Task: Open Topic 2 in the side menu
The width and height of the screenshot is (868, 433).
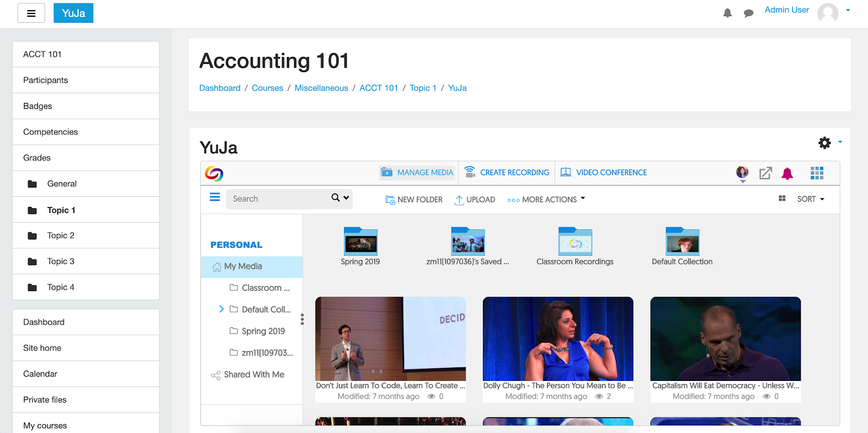Action: coord(86,235)
